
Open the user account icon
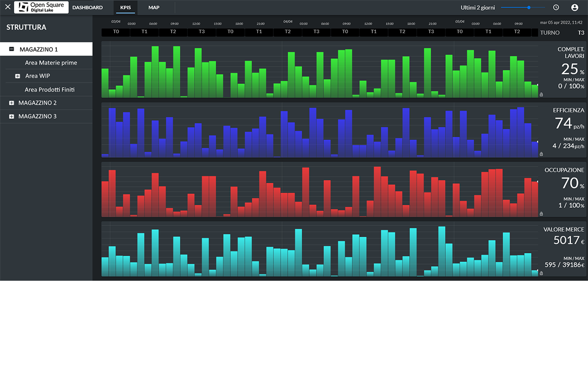click(575, 7)
